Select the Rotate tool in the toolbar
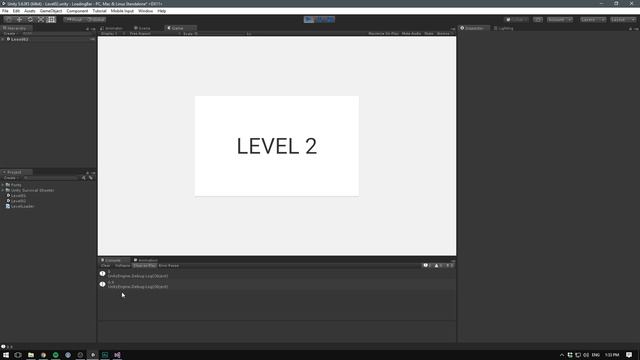640x360 pixels. coord(30,19)
